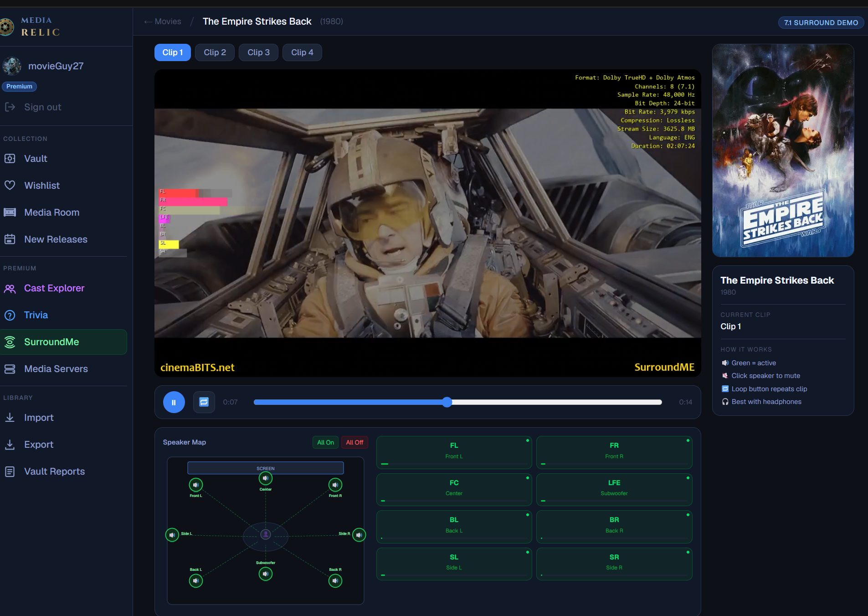This screenshot has width=868, height=616.
Task: Click the movieGuy27 profile avatar
Action: [11, 66]
